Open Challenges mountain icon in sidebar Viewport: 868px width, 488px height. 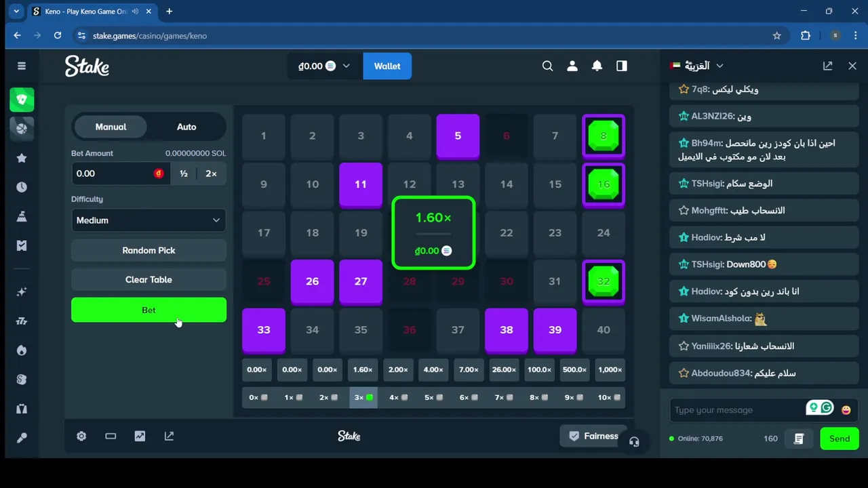pyautogui.click(x=22, y=216)
